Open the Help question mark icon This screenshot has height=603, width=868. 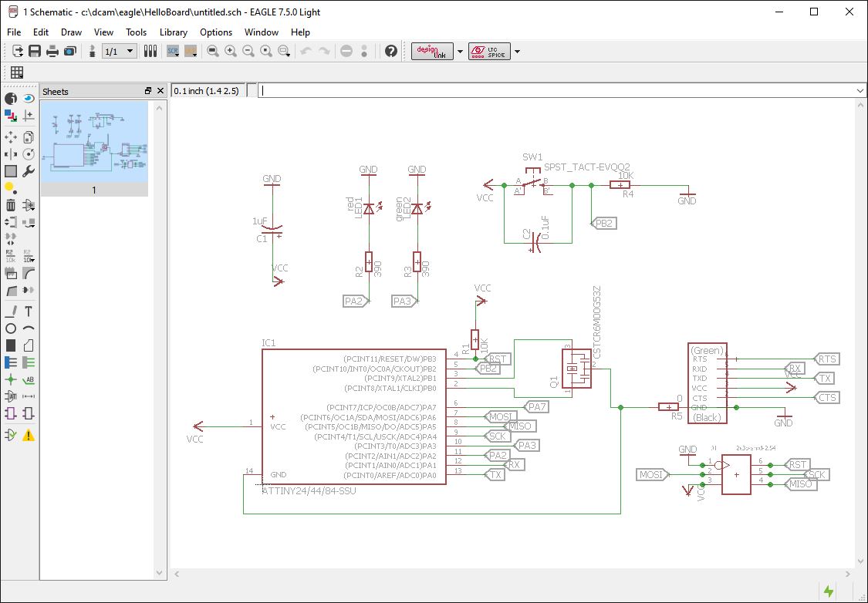point(391,52)
